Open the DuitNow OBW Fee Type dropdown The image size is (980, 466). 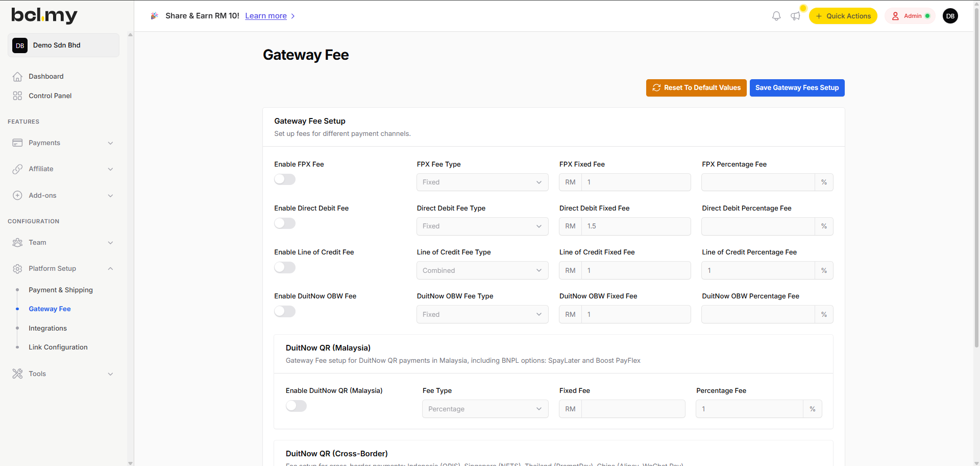click(482, 314)
